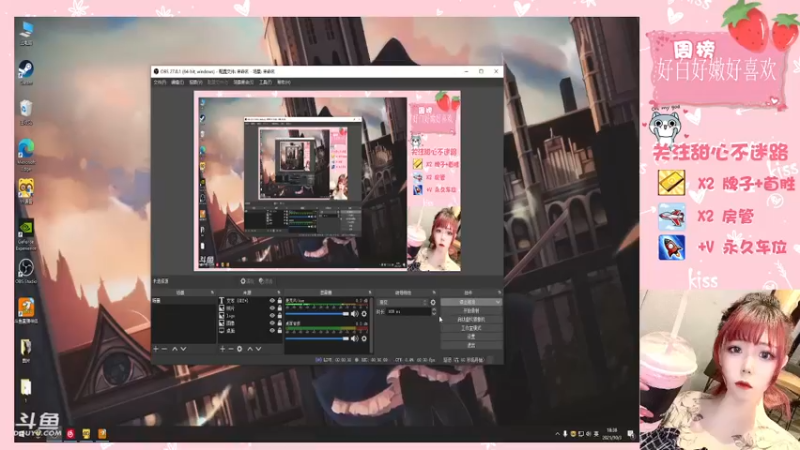Move the selected source up
800x450 pixels.
point(250,349)
